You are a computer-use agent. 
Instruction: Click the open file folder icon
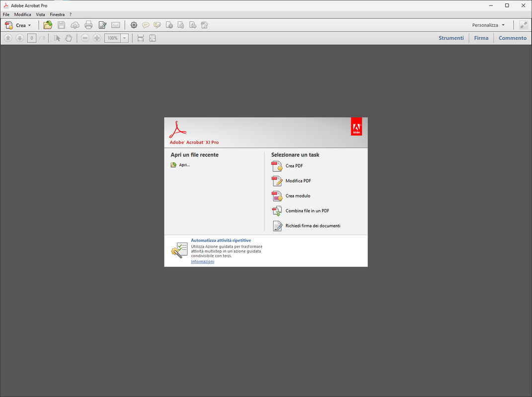pyautogui.click(x=48, y=25)
